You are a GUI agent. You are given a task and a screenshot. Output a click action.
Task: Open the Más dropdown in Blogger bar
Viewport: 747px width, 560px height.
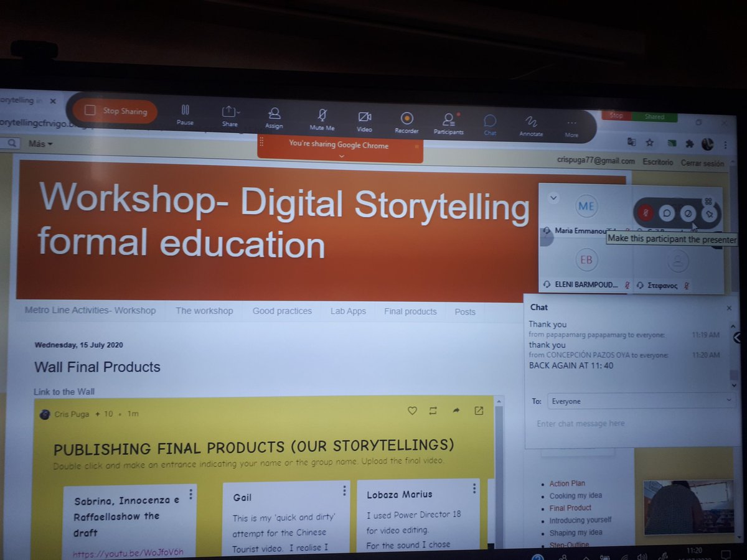click(x=40, y=144)
